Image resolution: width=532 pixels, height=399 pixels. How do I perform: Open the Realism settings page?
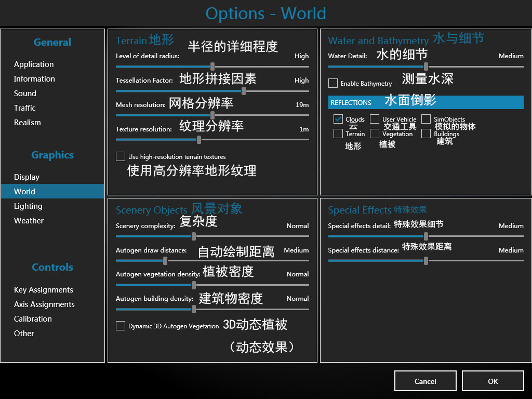pos(28,123)
